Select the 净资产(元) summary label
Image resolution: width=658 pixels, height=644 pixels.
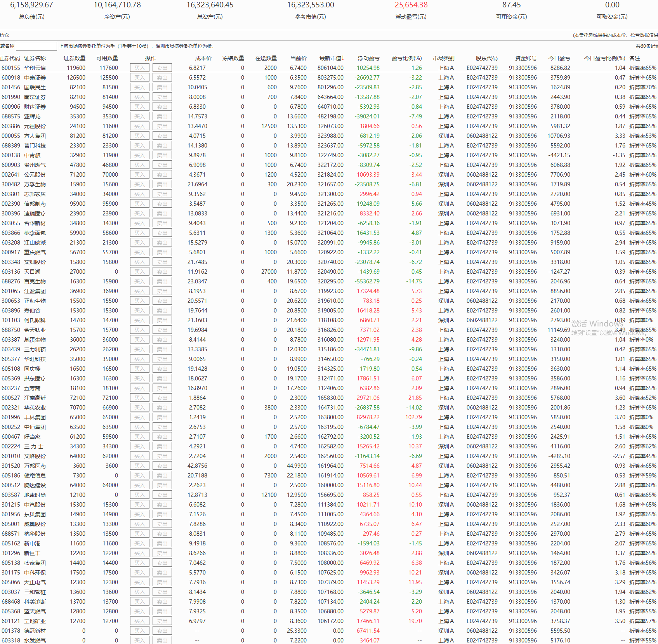117,17
